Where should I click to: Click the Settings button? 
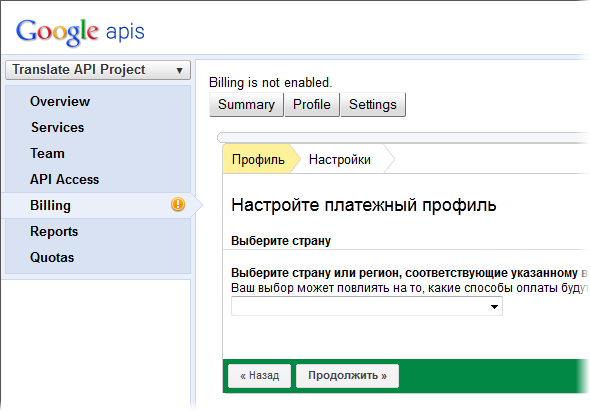(x=373, y=104)
